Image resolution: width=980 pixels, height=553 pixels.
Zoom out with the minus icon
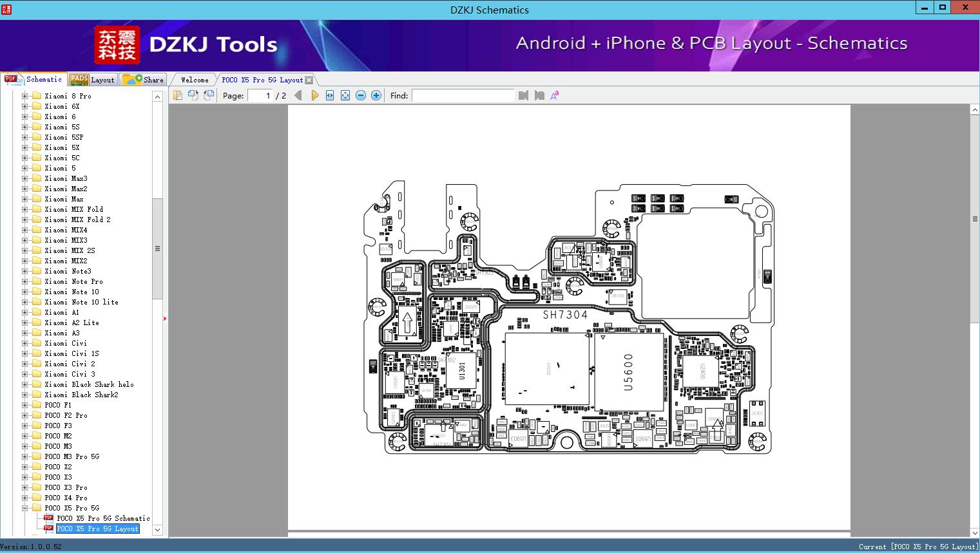(x=361, y=95)
